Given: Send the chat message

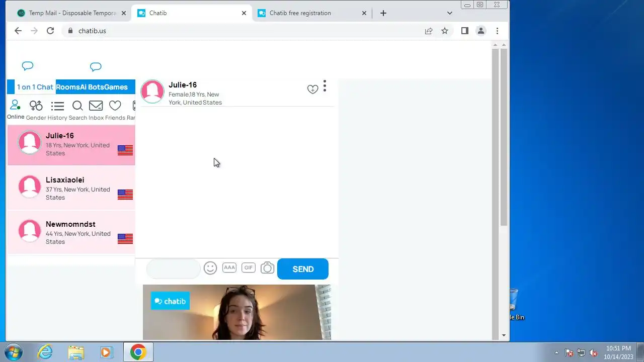Looking at the screenshot, I should [x=303, y=269].
